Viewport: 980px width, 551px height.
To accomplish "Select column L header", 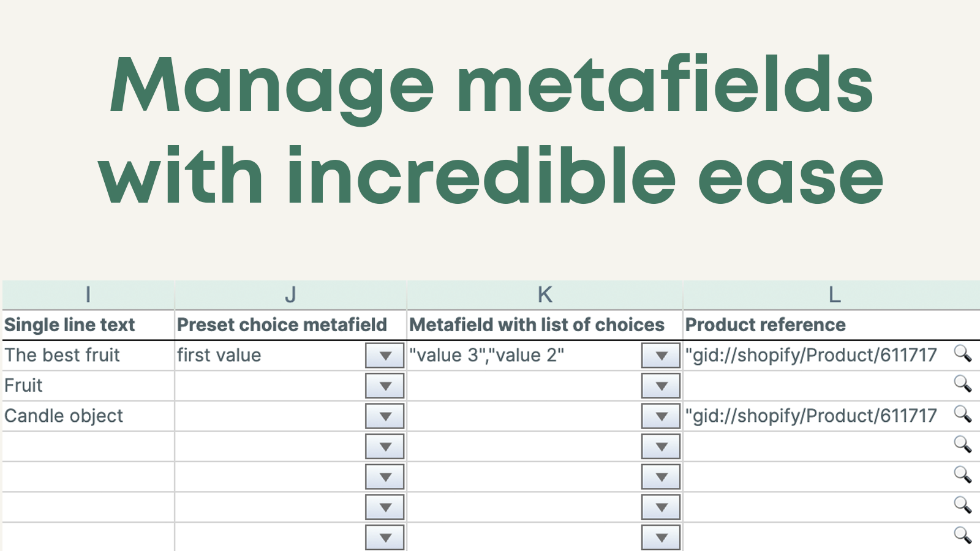I will tap(834, 295).
